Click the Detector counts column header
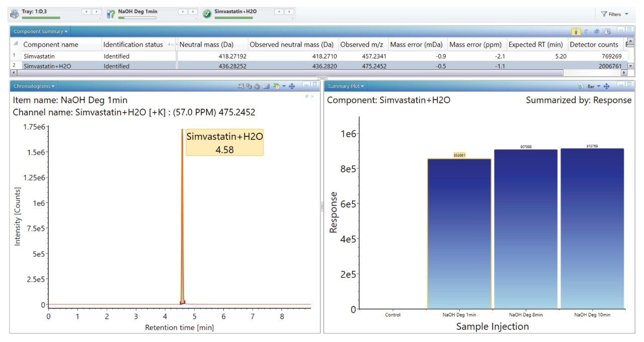The height and width of the screenshot is (342, 644). (x=595, y=44)
